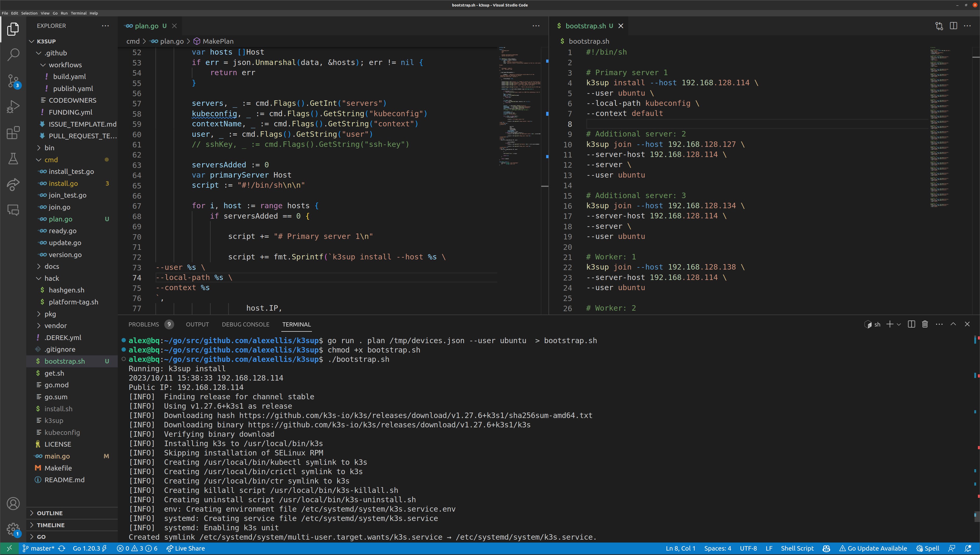Open more actions for plan.go editor group

[x=536, y=25]
